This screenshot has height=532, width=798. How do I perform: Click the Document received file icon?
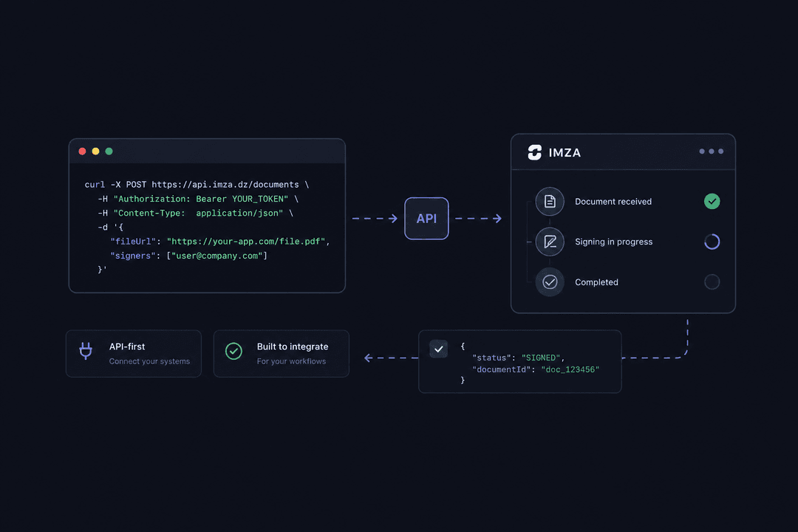(550, 201)
